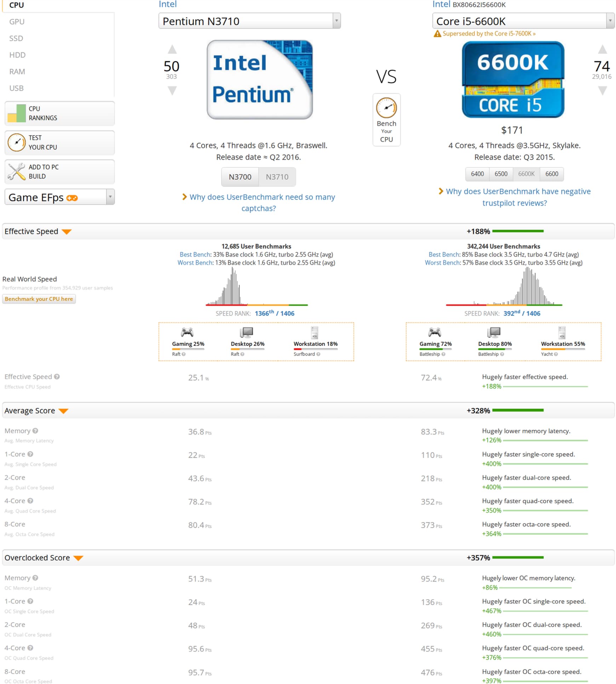
Task: Select the HDD category tab
Action: coord(17,55)
